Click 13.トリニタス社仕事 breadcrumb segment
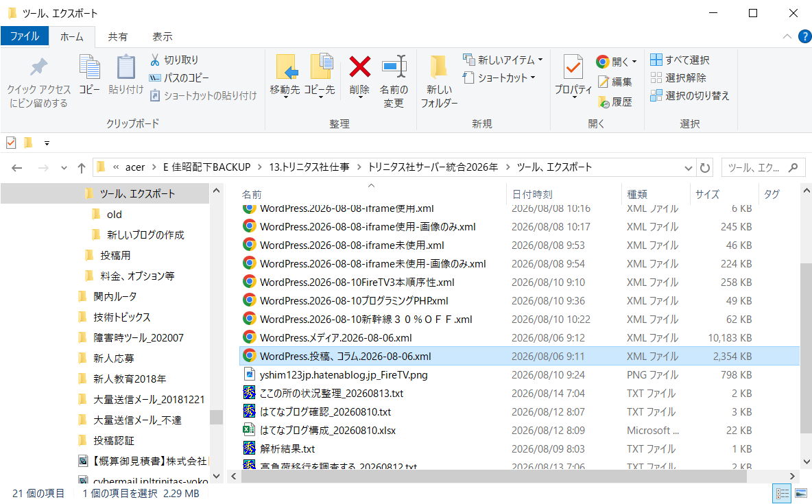This screenshot has width=812, height=504. coord(309,167)
